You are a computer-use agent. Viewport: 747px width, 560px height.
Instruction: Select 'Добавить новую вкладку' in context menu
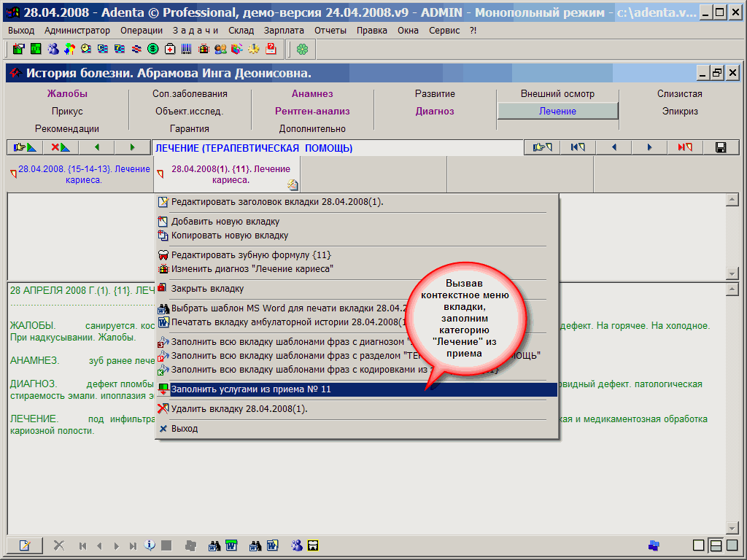click(x=225, y=221)
